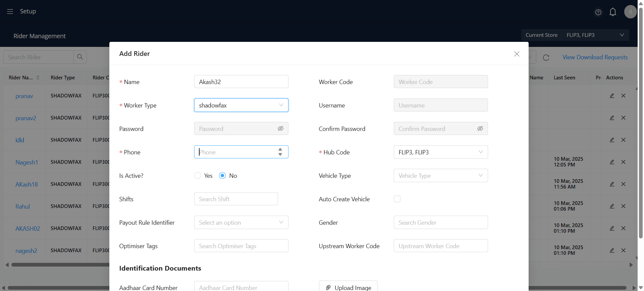This screenshot has height=291, width=644.
Task: Click the Search Optimiser Tags field
Action: click(x=241, y=246)
